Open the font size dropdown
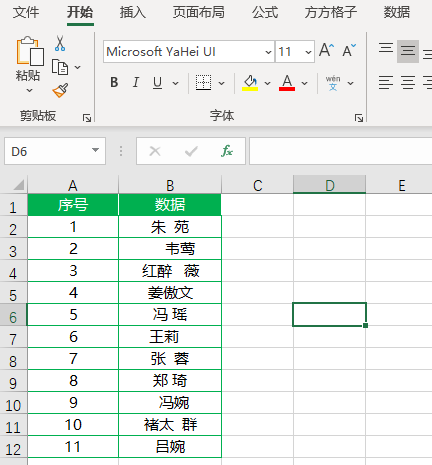This screenshot has width=432, height=465. (x=308, y=52)
